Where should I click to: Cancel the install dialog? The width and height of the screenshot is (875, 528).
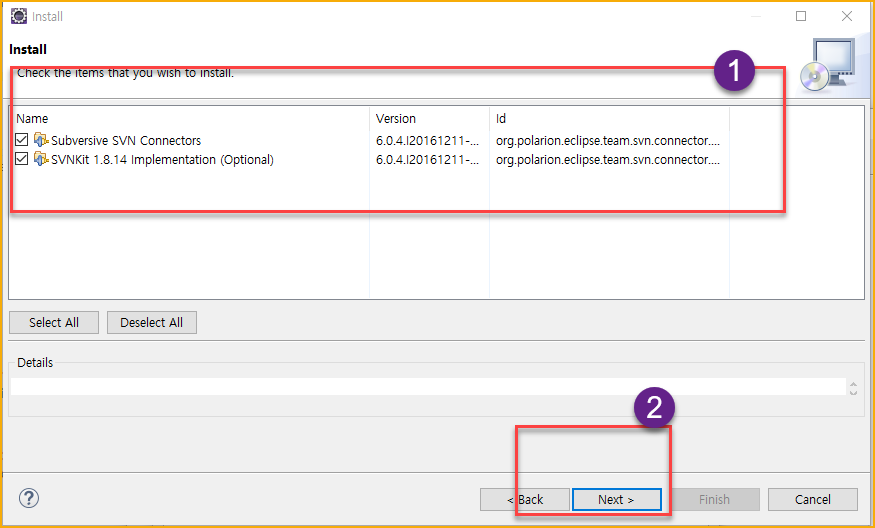pyautogui.click(x=812, y=500)
